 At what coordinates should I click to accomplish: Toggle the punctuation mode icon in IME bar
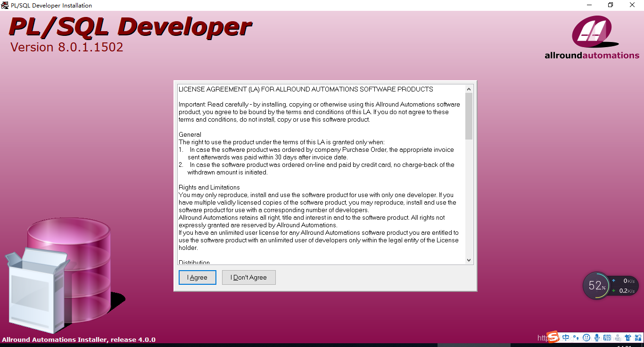(x=576, y=338)
